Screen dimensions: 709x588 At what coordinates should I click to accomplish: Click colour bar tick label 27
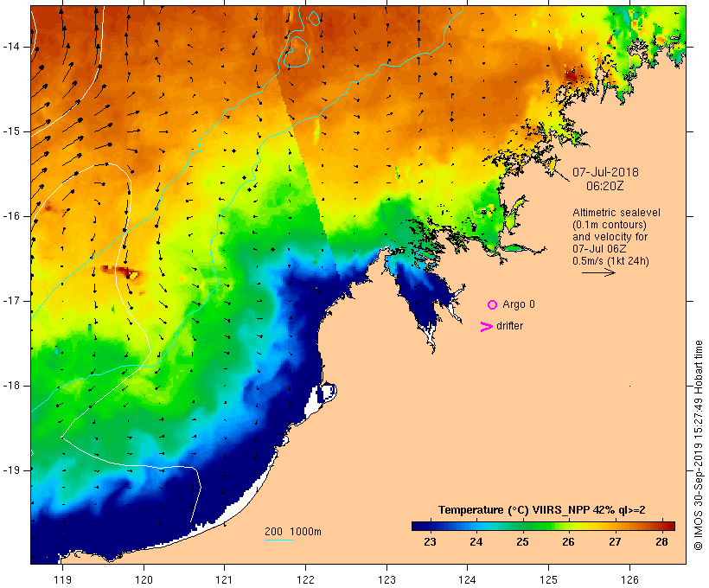615,542
